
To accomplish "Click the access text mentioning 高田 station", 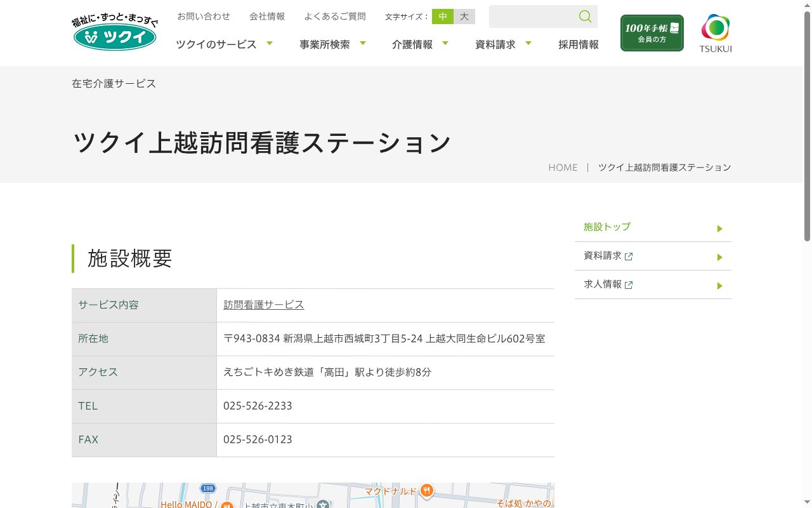I will click(327, 372).
